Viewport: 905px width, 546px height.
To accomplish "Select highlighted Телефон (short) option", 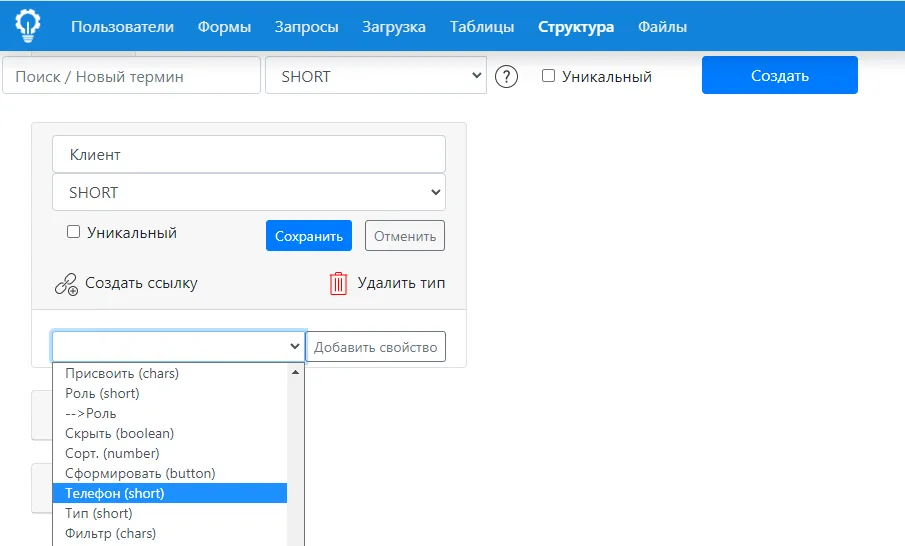I will click(x=170, y=493).
